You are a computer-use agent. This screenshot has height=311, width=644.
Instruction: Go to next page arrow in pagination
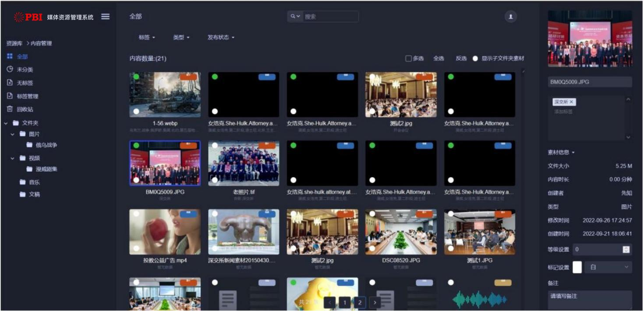(375, 302)
